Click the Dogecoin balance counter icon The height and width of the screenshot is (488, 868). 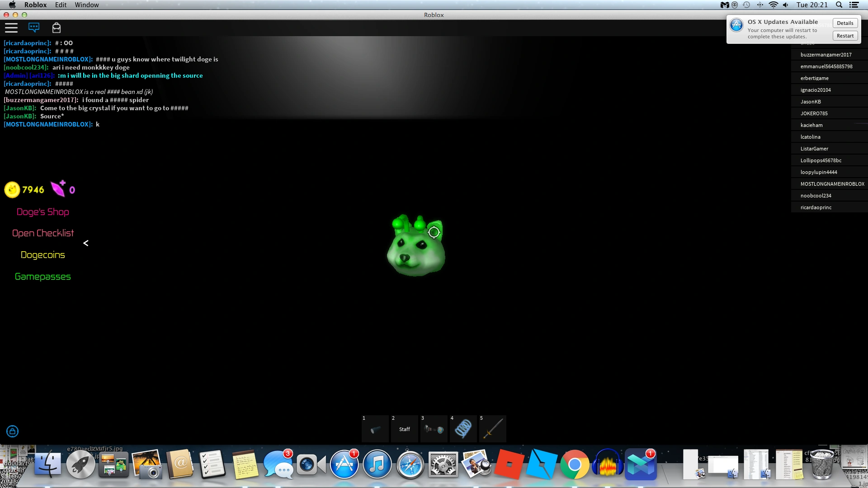point(13,189)
